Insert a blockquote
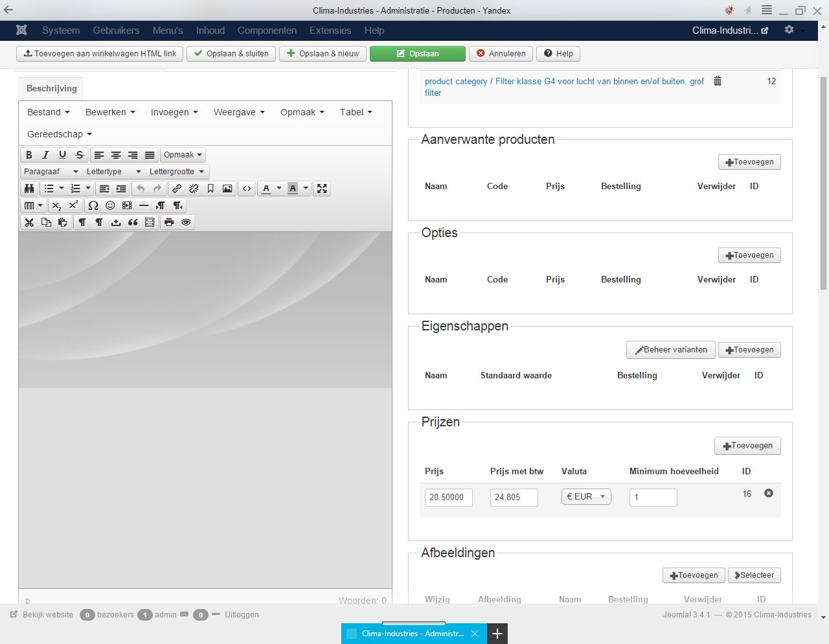829x644 pixels. (x=133, y=222)
